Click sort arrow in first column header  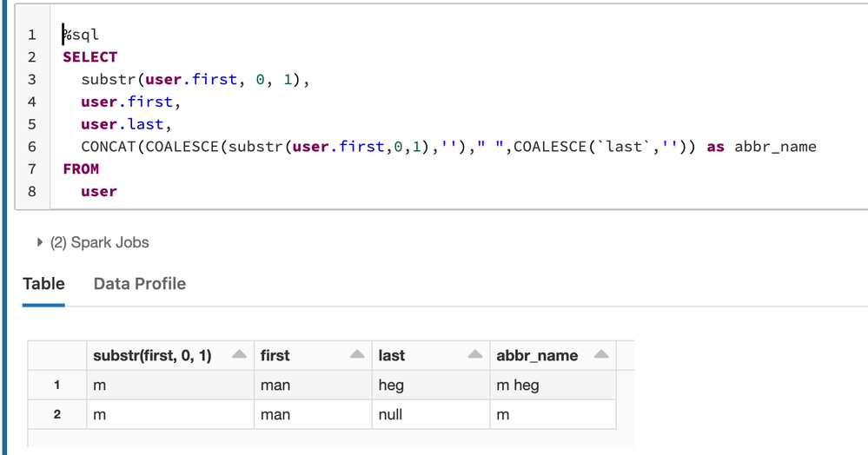pos(357,355)
